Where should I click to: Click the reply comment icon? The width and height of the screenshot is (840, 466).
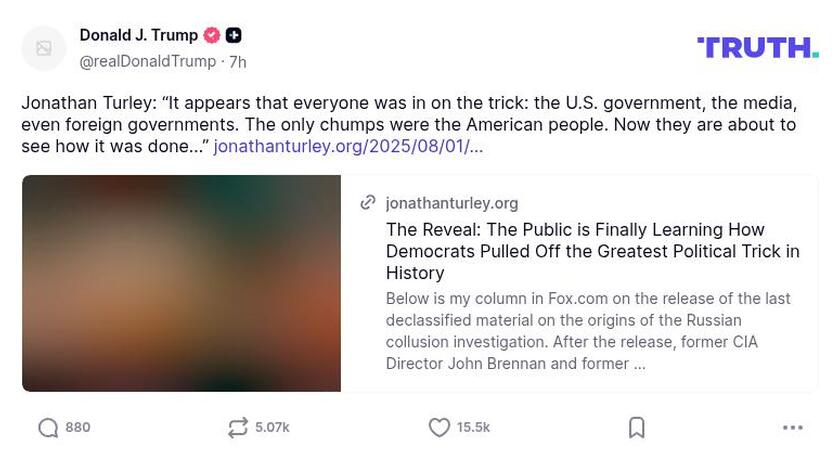[48, 428]
